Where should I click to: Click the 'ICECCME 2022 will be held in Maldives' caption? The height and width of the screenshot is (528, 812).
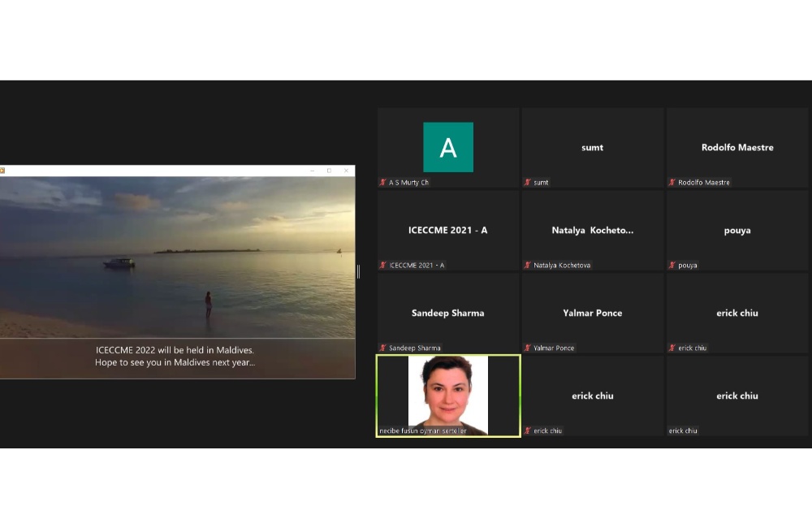point(175,350)
